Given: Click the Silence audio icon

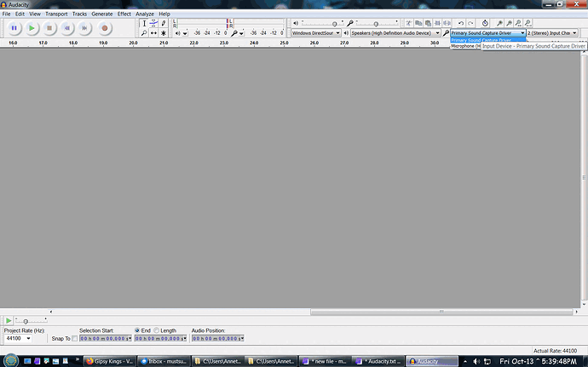Looking at the screenshot, I should pos(447,23).
